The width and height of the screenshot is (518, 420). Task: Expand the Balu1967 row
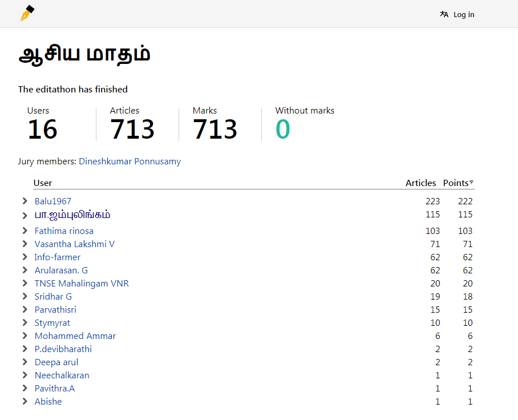(x=25, y=201)
